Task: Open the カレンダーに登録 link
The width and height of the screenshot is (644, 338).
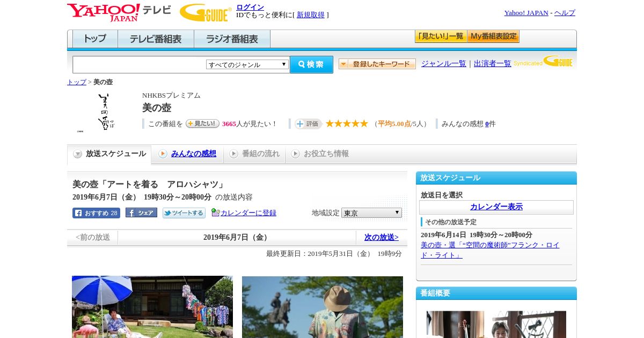Action: tap(248, 213)
